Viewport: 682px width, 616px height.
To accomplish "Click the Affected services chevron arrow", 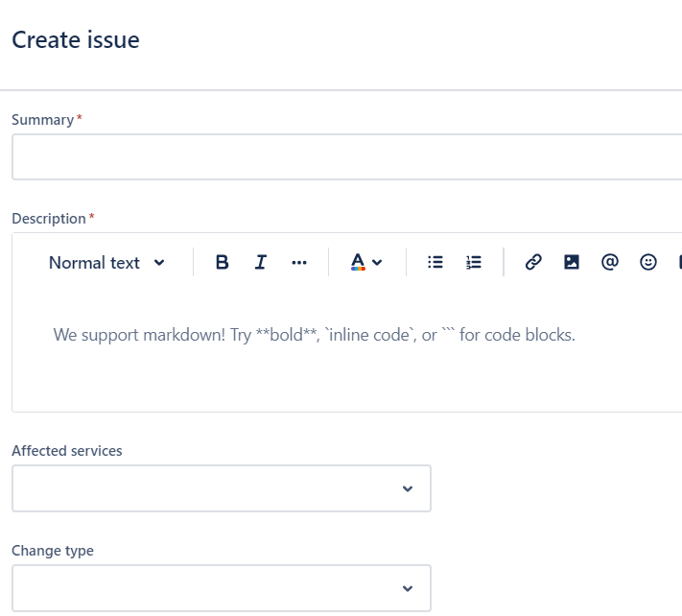I will [x=408, y=488].
